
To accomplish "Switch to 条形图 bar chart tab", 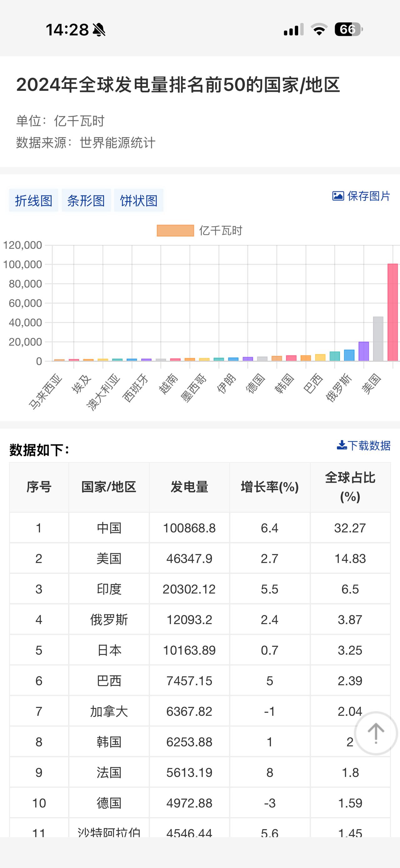I will click(x=86, y=200).
